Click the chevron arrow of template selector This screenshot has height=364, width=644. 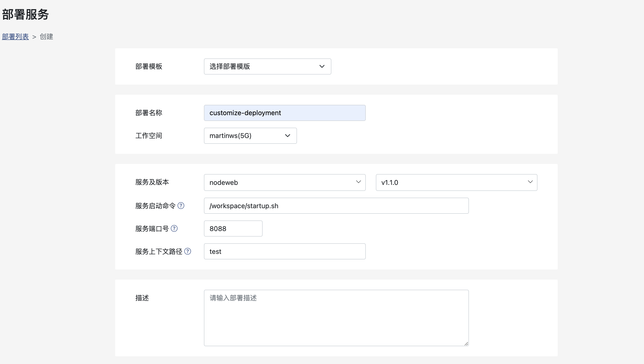coord(322,67)
